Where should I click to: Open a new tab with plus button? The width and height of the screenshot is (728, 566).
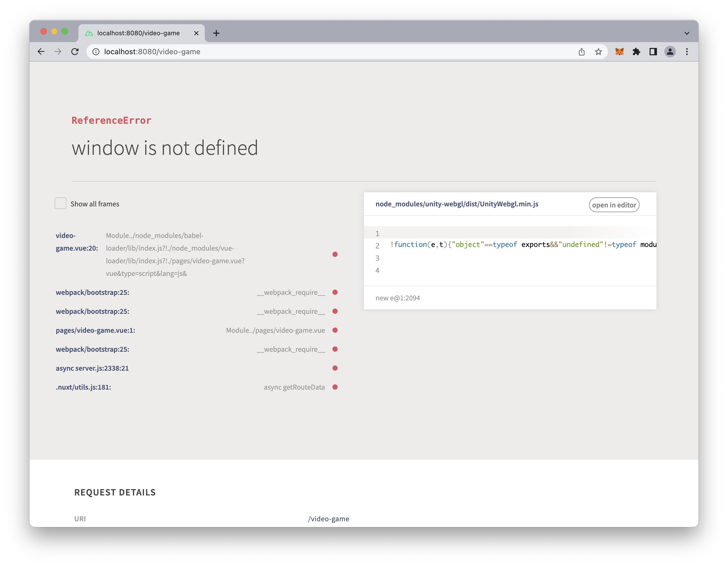click(216, 33)
